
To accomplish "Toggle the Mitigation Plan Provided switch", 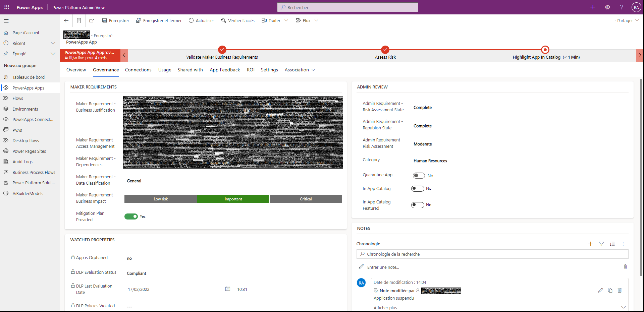I will pos(131,216).
